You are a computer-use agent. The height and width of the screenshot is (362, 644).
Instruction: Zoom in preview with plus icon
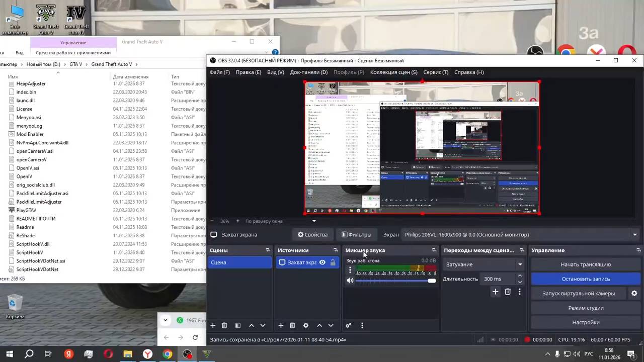click(x=238, y=221)
